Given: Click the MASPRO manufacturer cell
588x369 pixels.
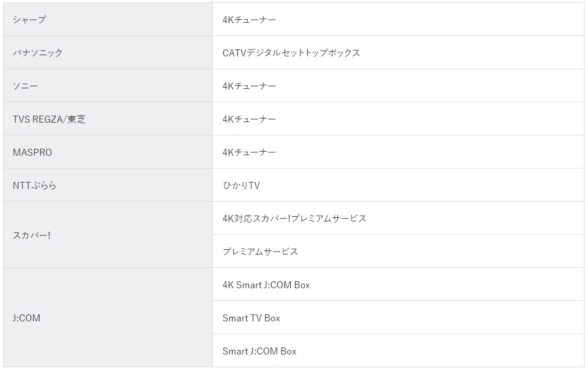Looking at the screenshot, I should coord(108,152).
